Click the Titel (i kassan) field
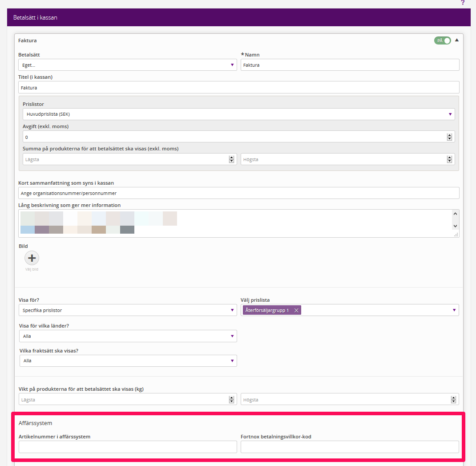This screenshot has width=476, height=466. 238,88
